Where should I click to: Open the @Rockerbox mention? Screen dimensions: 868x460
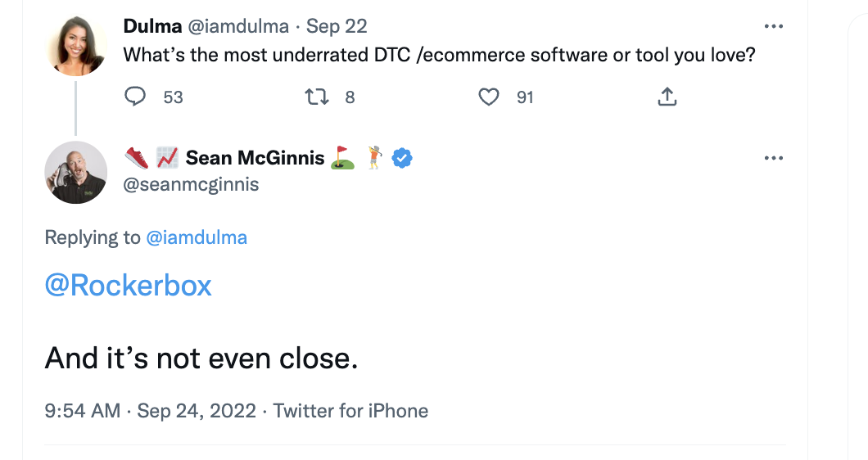tap(129, 285)
